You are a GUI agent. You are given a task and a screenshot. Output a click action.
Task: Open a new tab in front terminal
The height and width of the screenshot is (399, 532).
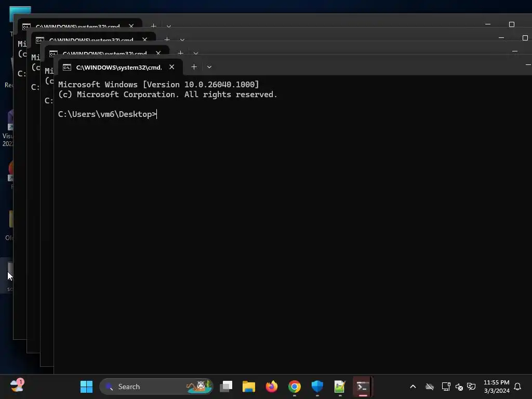(194, 67)
